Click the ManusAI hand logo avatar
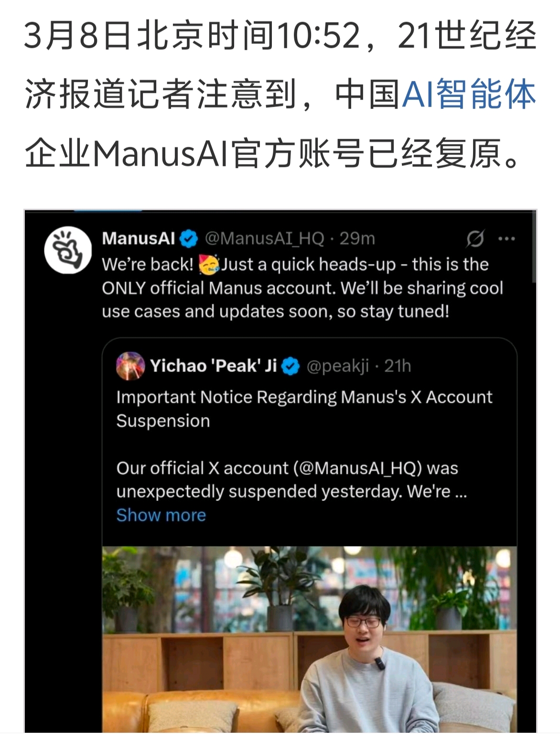 (x=68, y=250)
